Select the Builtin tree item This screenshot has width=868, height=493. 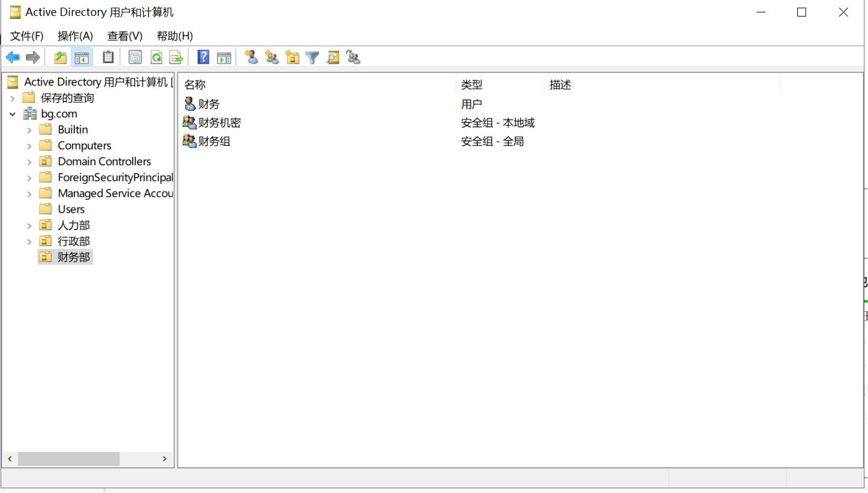[73, 130]
